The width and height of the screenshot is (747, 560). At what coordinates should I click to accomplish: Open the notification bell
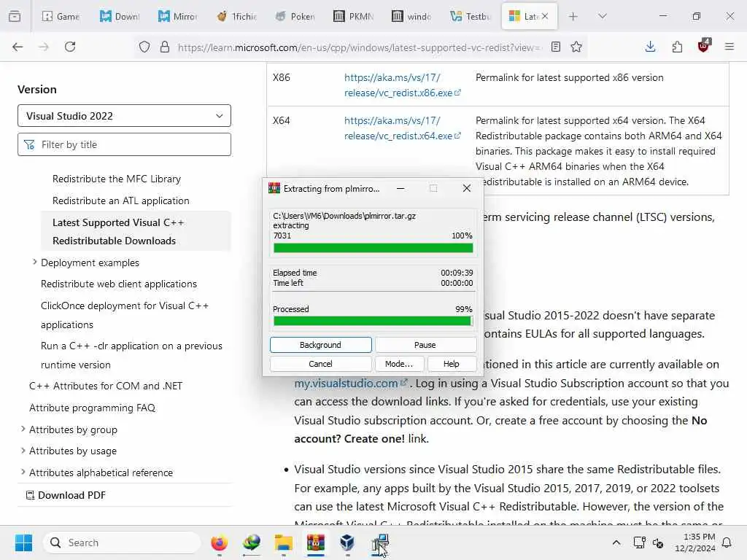(727, 542)
